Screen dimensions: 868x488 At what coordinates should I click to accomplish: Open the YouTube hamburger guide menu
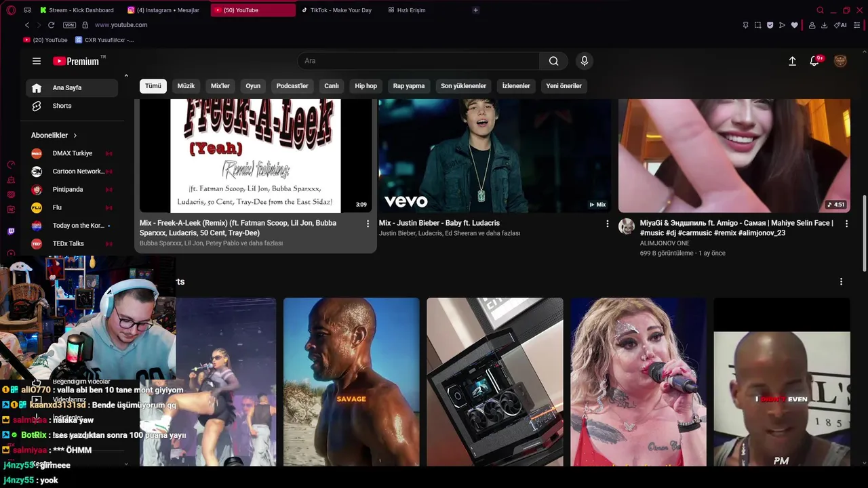pyautogui.click(x=37, y=61)
